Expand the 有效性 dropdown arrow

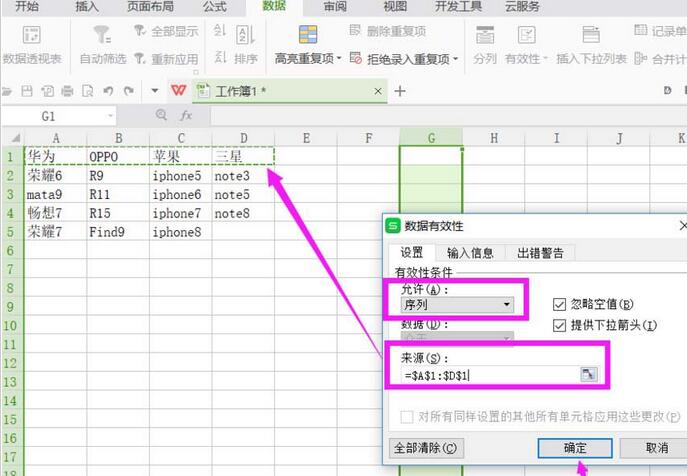tap(545, 58)
